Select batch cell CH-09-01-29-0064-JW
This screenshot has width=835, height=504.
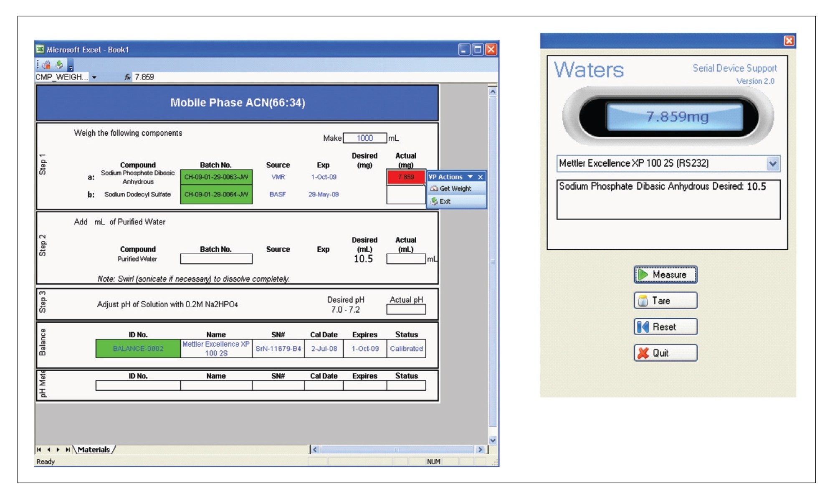tap(216, 195)
